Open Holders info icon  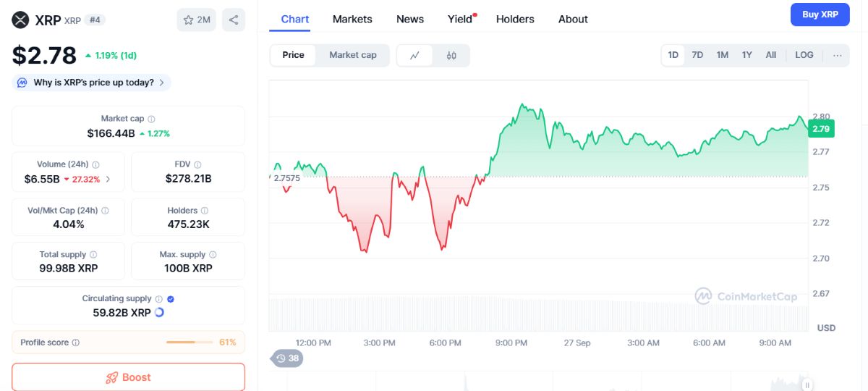pyautogui.click(x=205, y=211)
